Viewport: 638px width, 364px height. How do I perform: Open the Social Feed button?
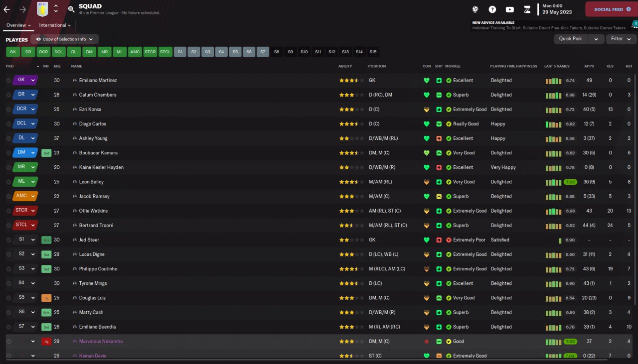pyautogui.click(x=611, y=9)
